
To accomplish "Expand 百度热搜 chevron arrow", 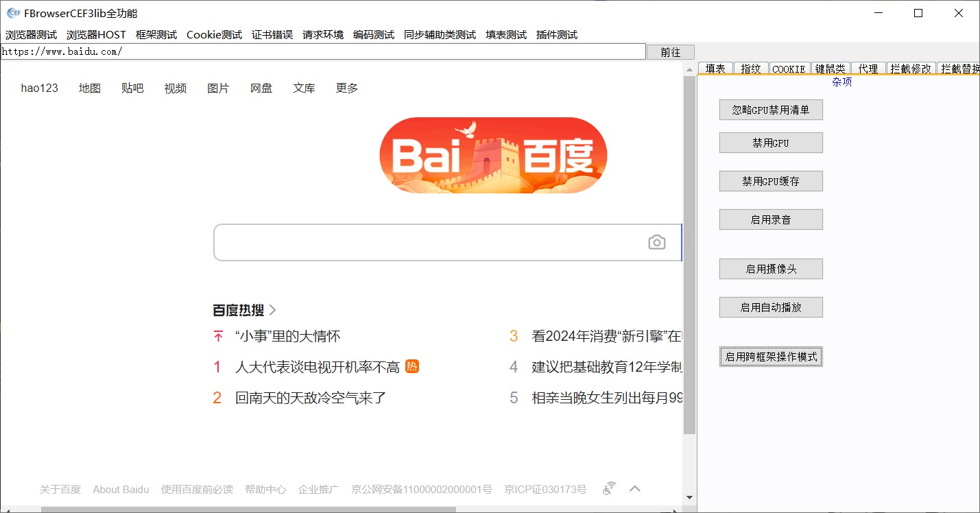I will (272, 310).
